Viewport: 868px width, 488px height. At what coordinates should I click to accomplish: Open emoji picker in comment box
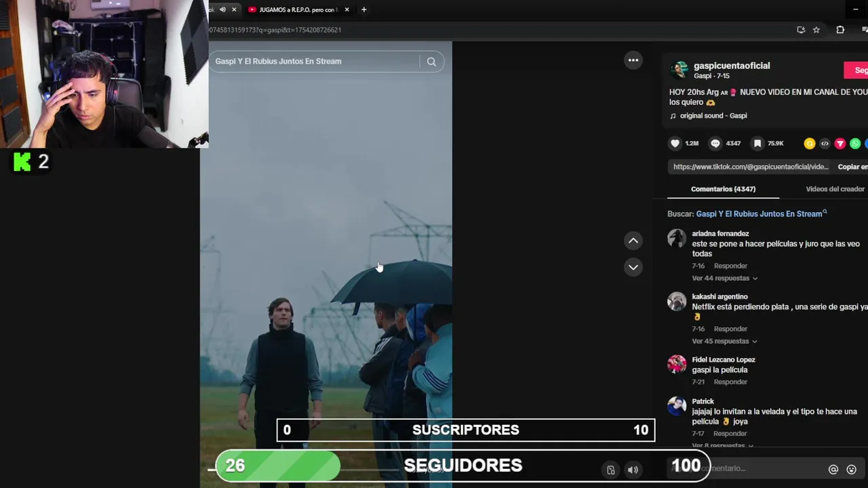click(x=852, y=469)
